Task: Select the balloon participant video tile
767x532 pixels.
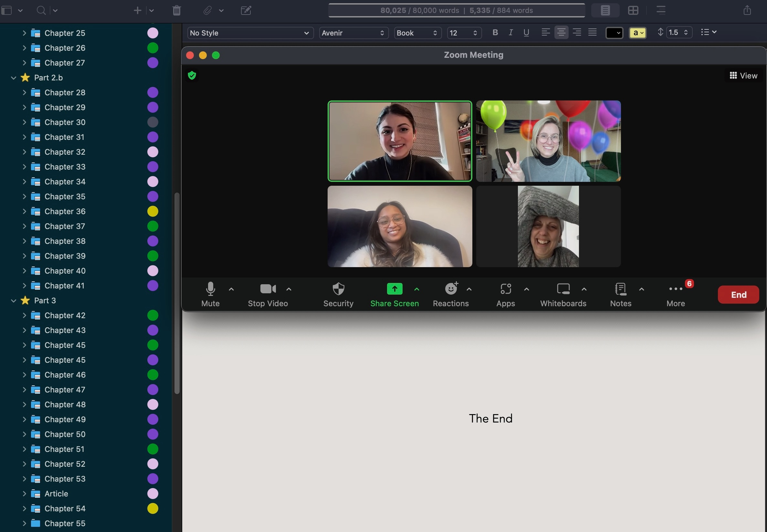Action: pos(548,141)
